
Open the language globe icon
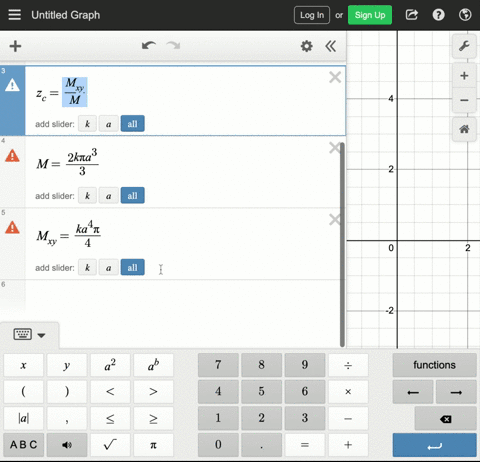[x=465, y=15]
